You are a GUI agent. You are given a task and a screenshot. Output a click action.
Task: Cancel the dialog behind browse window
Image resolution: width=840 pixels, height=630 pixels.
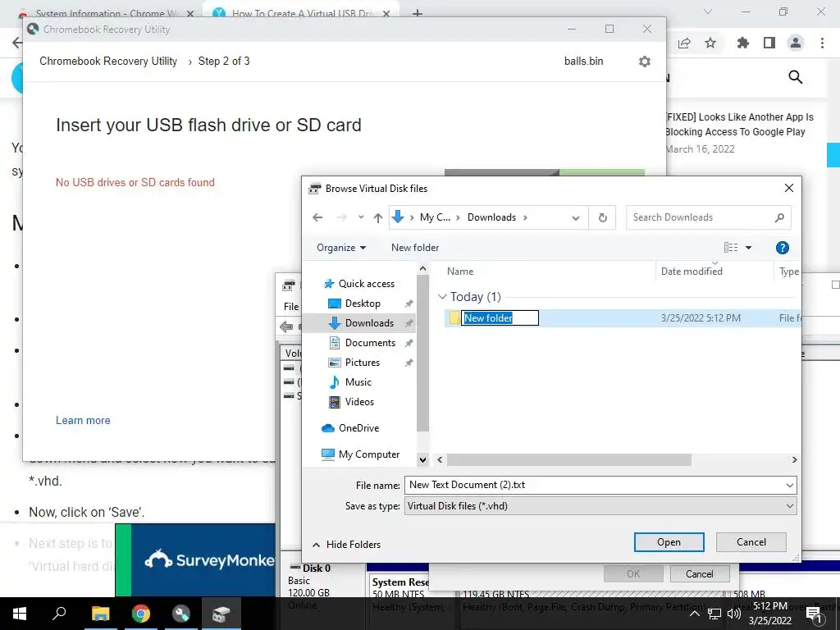tap(699, 573)
